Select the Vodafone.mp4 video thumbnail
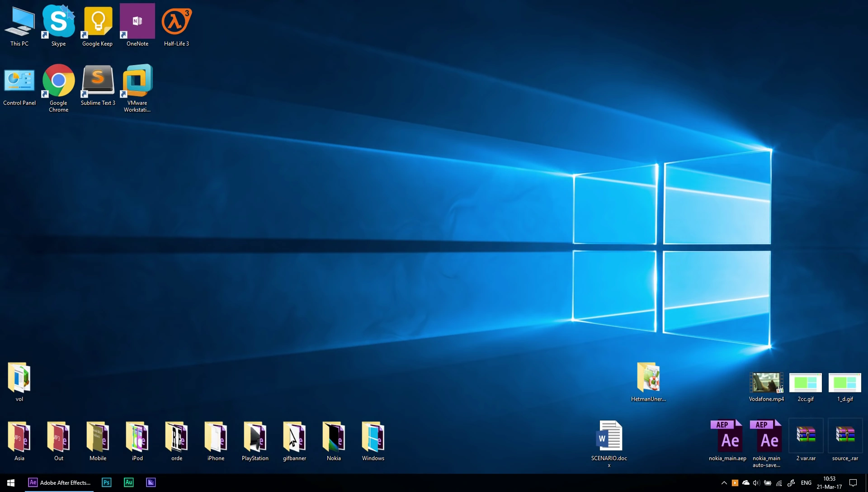This screenshot has width=868, height=492. [x=766, y=383]
